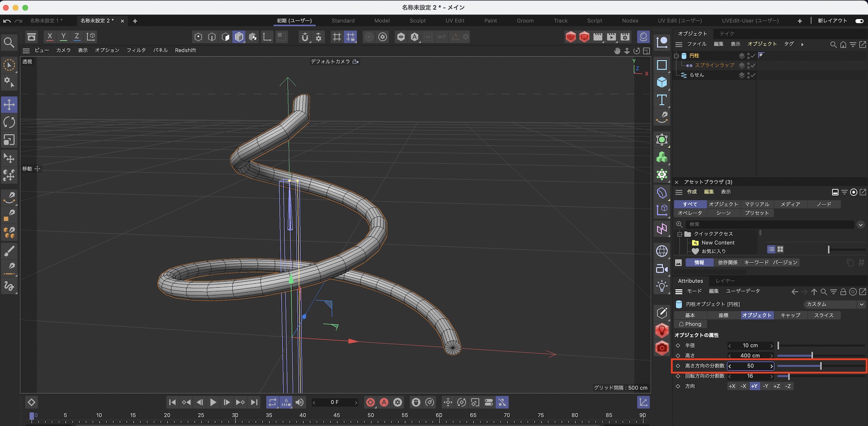Click the 半径 value field
868x426 pixels.
coord(750,346)
